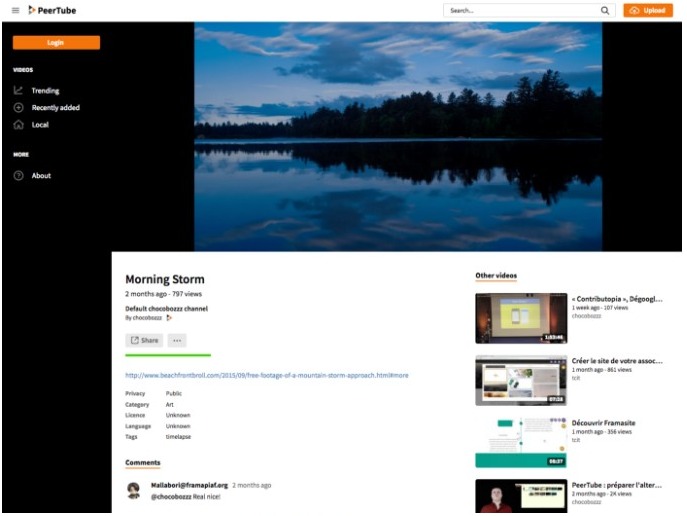Open the beachfrontbroll.com description link

click(266, 375)
